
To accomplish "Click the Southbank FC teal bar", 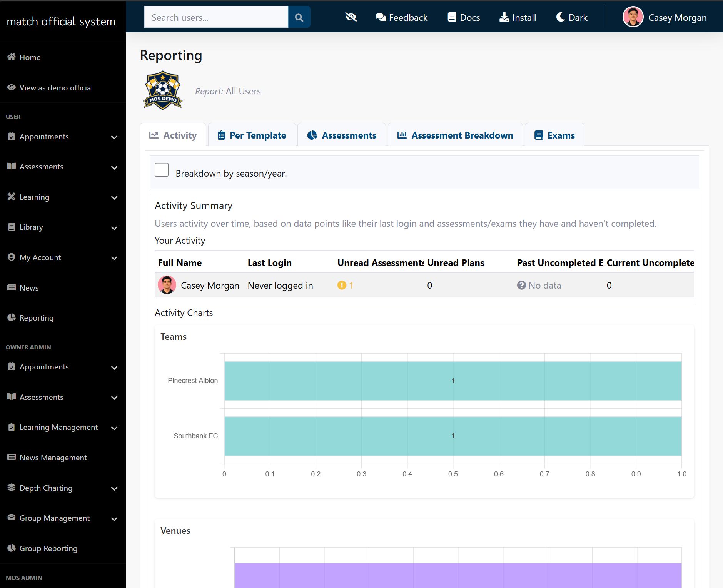I will point(453,436).
